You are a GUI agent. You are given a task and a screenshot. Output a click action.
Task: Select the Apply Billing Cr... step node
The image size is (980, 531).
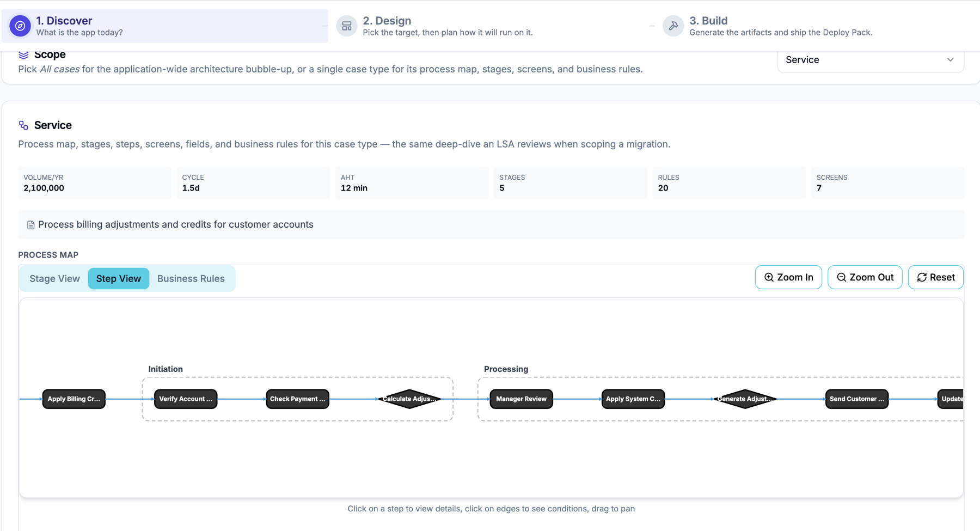(74, 399)
